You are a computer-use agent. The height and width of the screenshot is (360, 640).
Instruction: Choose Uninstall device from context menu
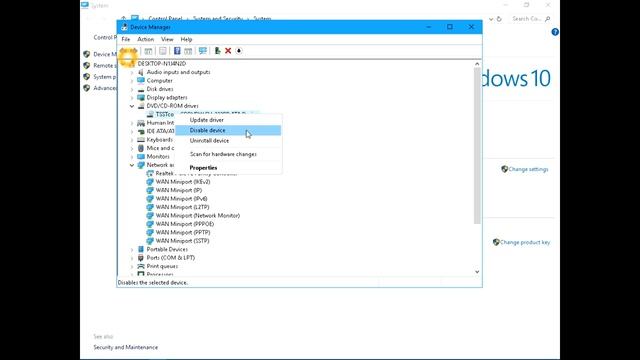click(228, 140)
